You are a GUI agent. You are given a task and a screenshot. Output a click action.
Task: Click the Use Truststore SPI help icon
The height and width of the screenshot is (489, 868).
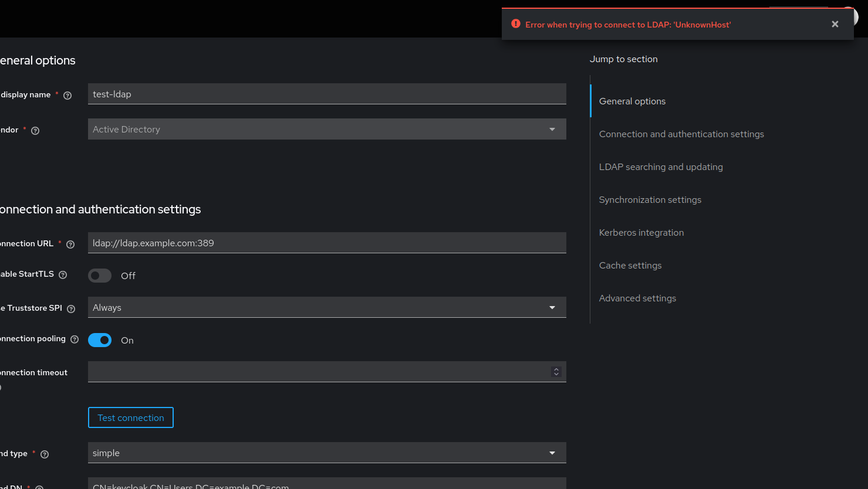point(71,308)
